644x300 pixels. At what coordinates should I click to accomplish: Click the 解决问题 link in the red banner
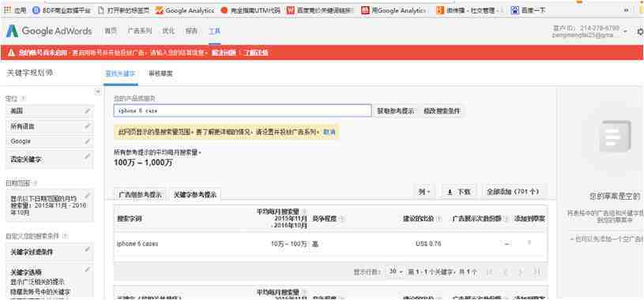[224, 53]
